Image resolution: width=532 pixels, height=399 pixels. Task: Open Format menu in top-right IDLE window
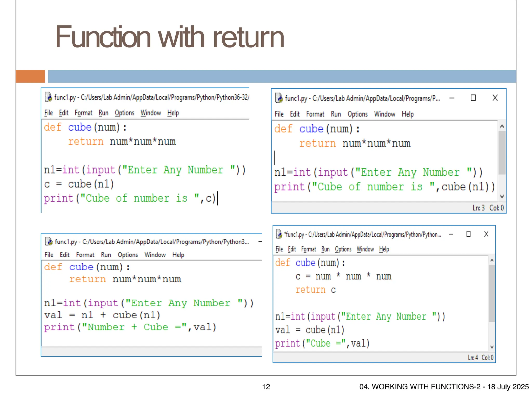(315, 114)
